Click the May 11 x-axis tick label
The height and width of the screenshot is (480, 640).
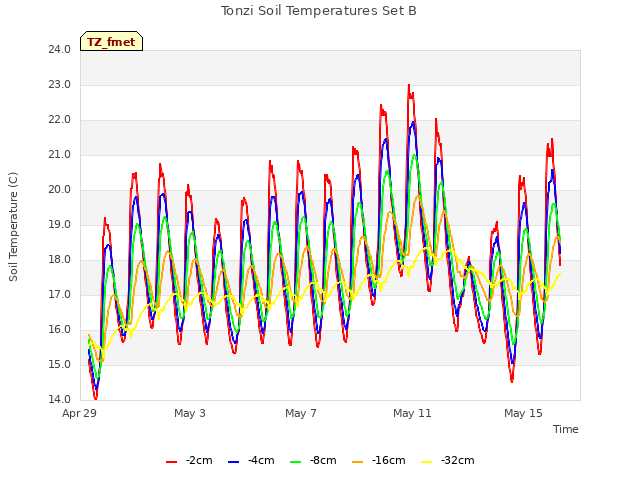tap(412, 413)
